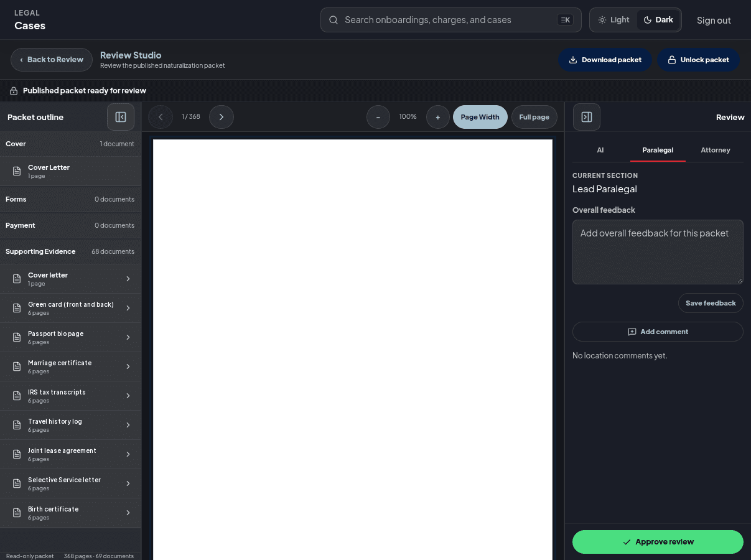The height and width of the screenshot is (560, 751).
Task: Click the keyboard shortcut badge in search
Action: click(565, 20)
